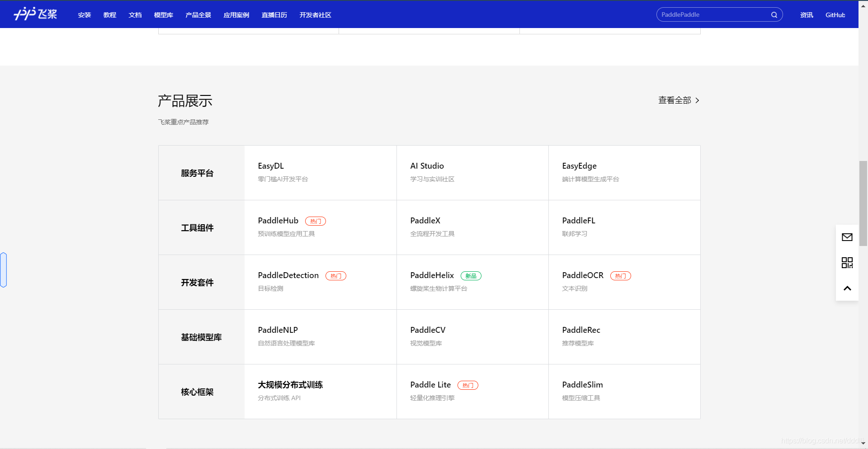
Task: Click the blue side handle on left edge
Action: [4, 270]
